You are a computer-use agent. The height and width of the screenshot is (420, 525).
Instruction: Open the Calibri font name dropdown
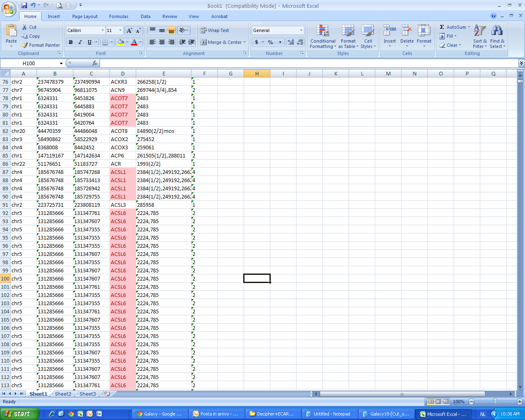[x=103, y=30]
